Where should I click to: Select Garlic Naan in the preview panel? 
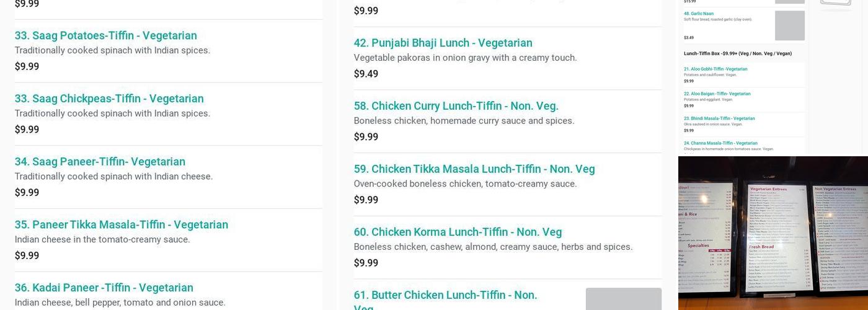(x=698, y=14)
